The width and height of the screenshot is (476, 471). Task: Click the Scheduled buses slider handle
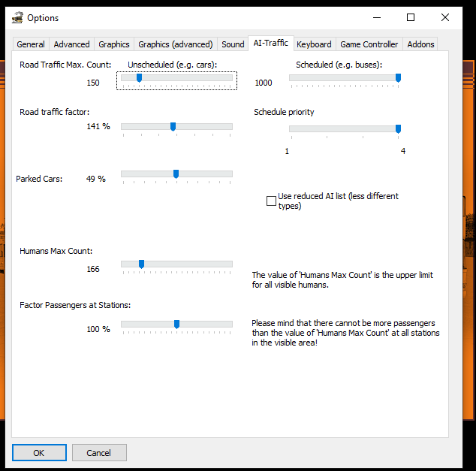tap(398, 78)
